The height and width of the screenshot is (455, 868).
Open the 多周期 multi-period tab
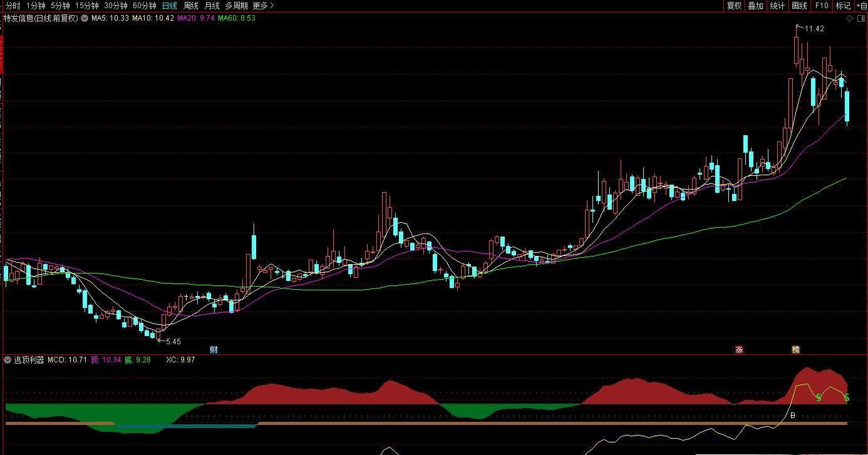[x=236, y=6]
